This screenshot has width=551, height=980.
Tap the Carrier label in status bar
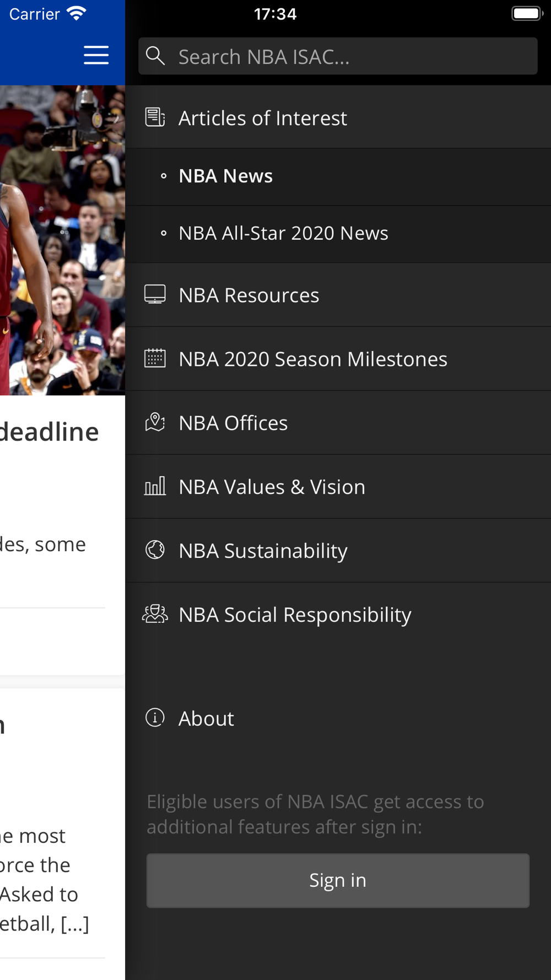[34, 14]
